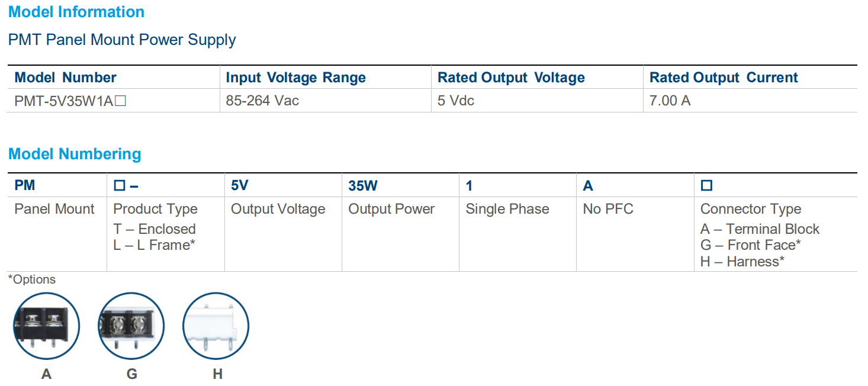868x386 pixels.
Task: Click the Model Number column header
Action: (65, 78)
